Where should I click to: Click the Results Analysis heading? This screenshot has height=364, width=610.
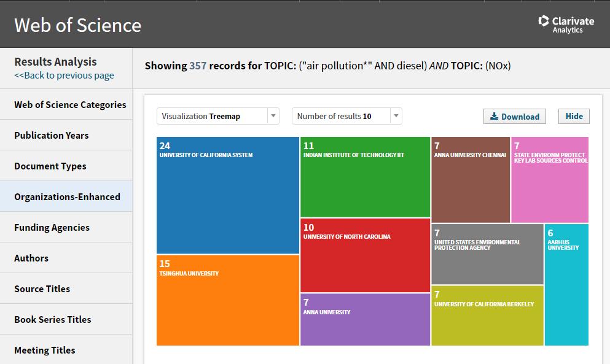tap(56, 61)
